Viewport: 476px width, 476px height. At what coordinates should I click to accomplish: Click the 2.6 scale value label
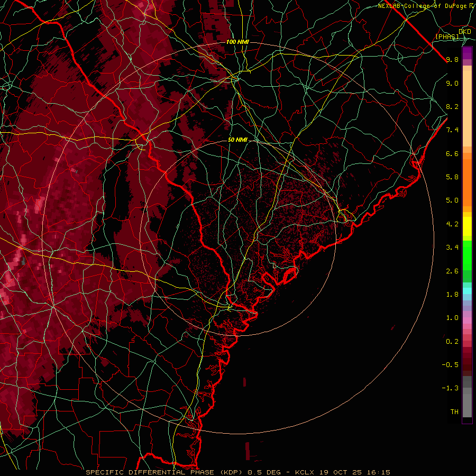(x=452, y=271)
